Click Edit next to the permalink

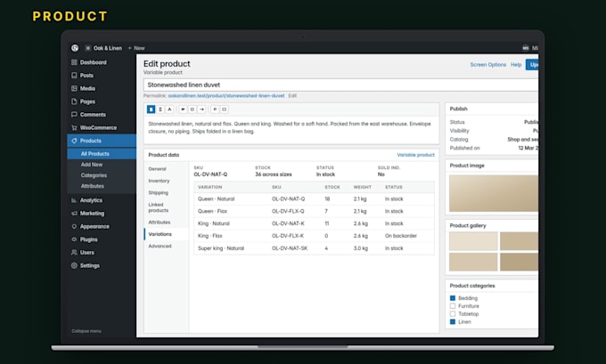[292, 96]
